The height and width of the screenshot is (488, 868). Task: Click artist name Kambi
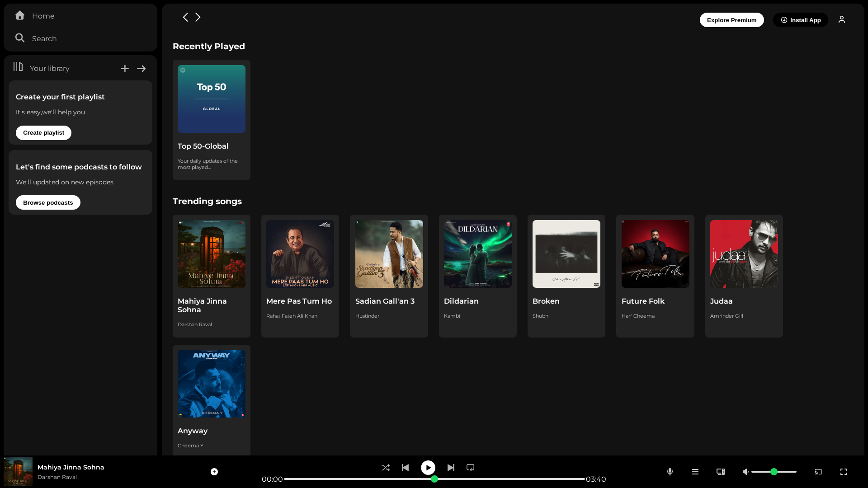[x=452, y=316]
